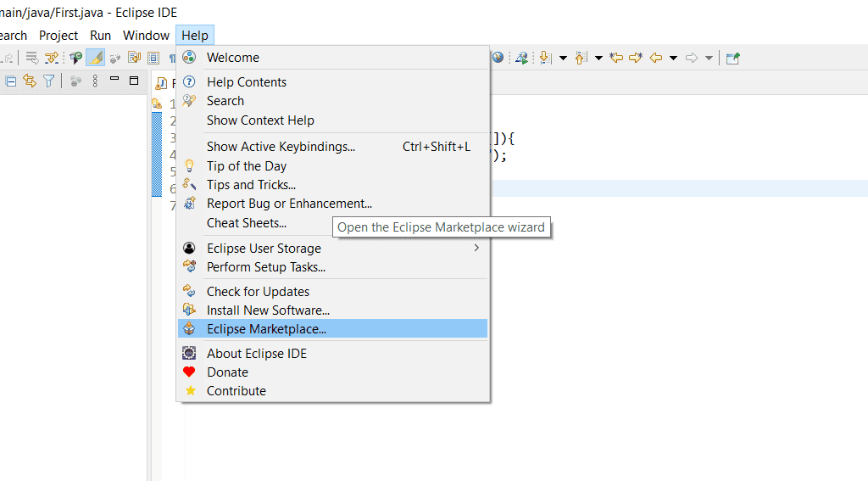
Task: Click the Step Over arrows toolbar icon
Action: (x=52, y=58)
